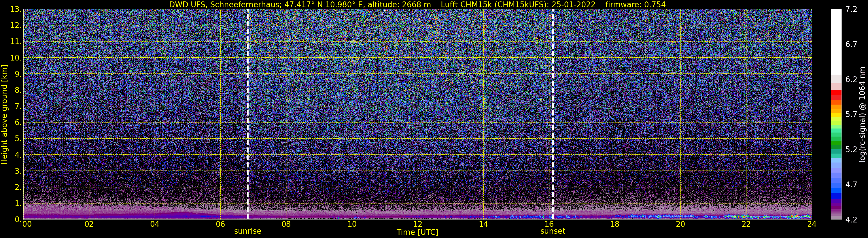Click the '24' tick on the time axis

tap(812, 224)
